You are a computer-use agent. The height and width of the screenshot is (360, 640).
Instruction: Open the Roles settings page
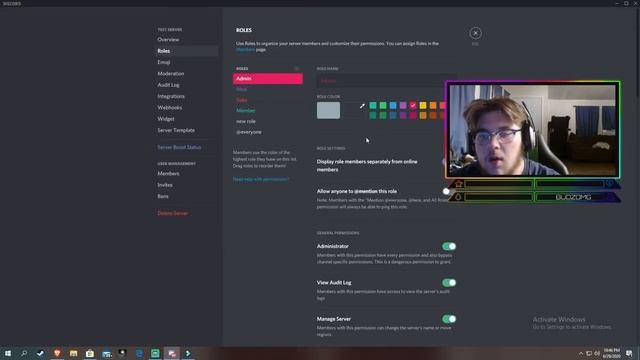pyautogui.click(x=186, y=51)
